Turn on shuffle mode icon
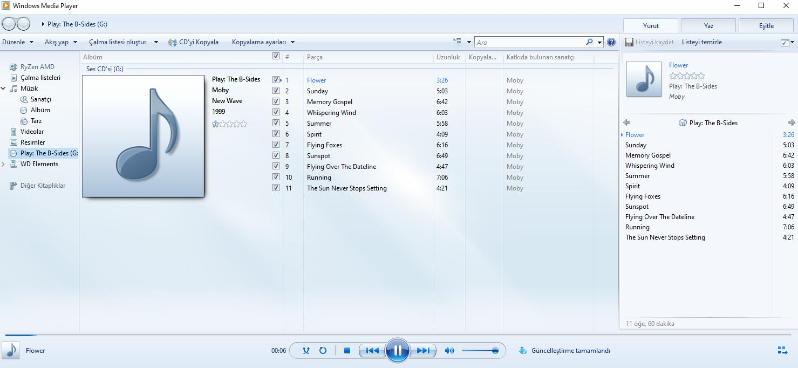 point(306,351)
